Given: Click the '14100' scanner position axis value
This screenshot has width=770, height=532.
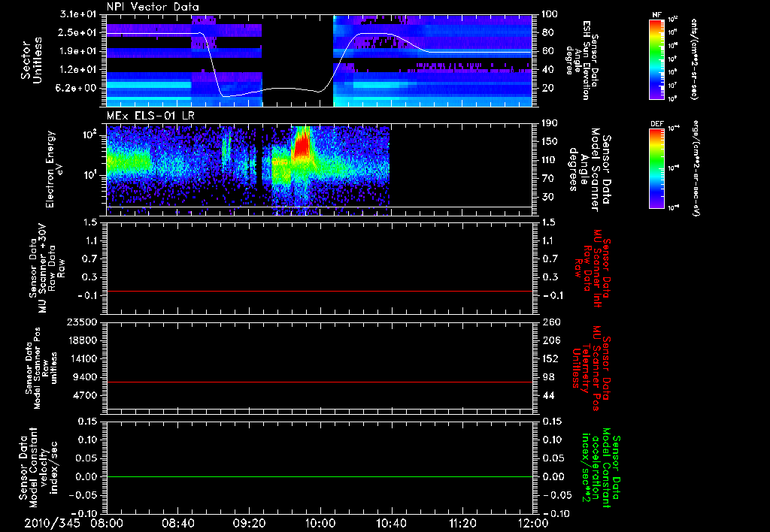Looking at the screenshot, I should [x=83, y=358].
